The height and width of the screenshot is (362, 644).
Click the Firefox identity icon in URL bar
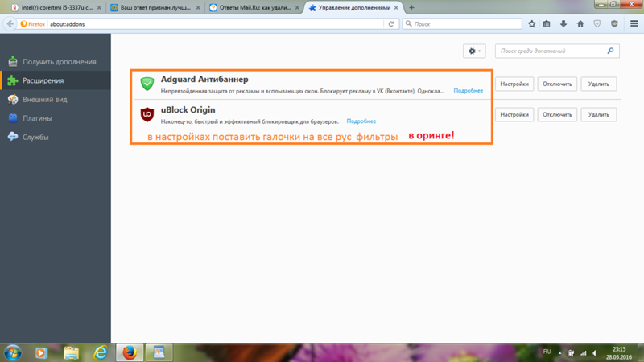coord(33,24)
